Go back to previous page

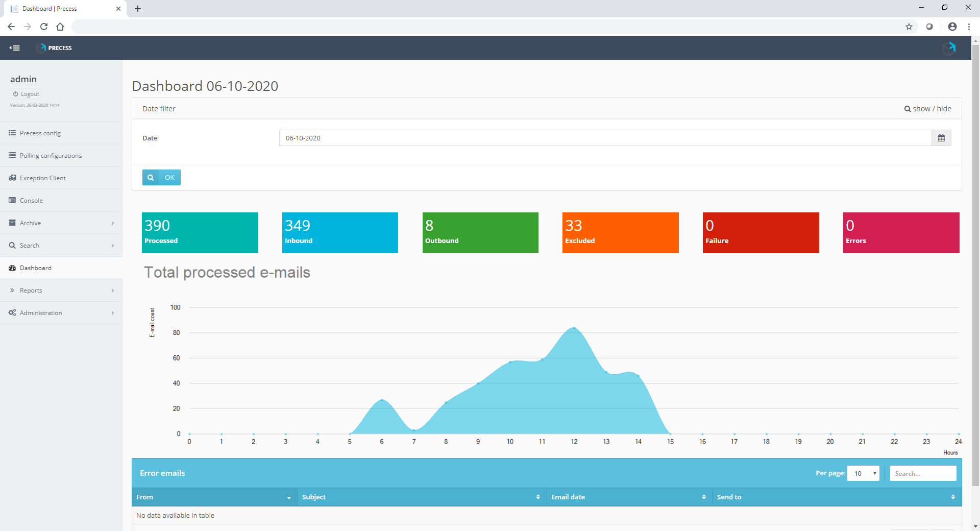(x=11, y=27)
